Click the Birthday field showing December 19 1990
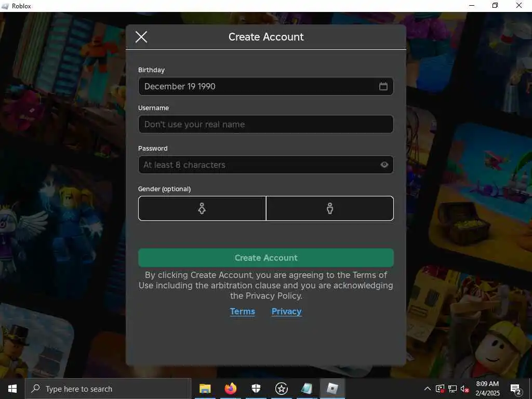 [x=265, y=86]
